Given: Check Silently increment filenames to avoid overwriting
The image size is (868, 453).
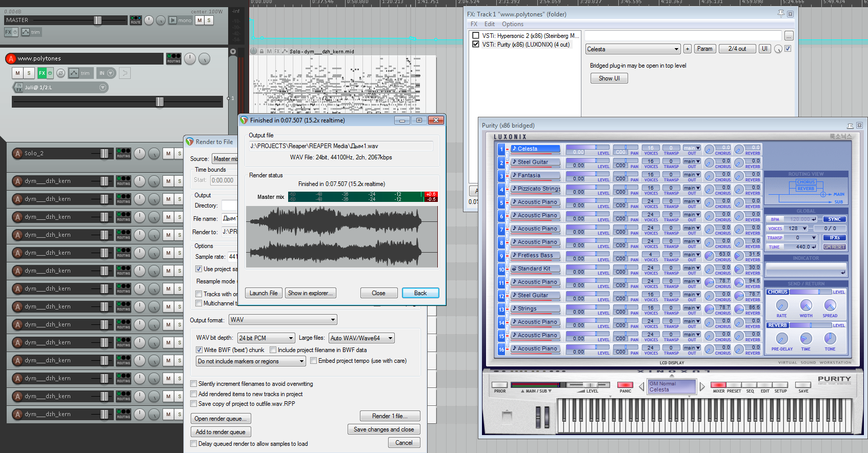Looking at the screenshot, I should pos(194,384).
